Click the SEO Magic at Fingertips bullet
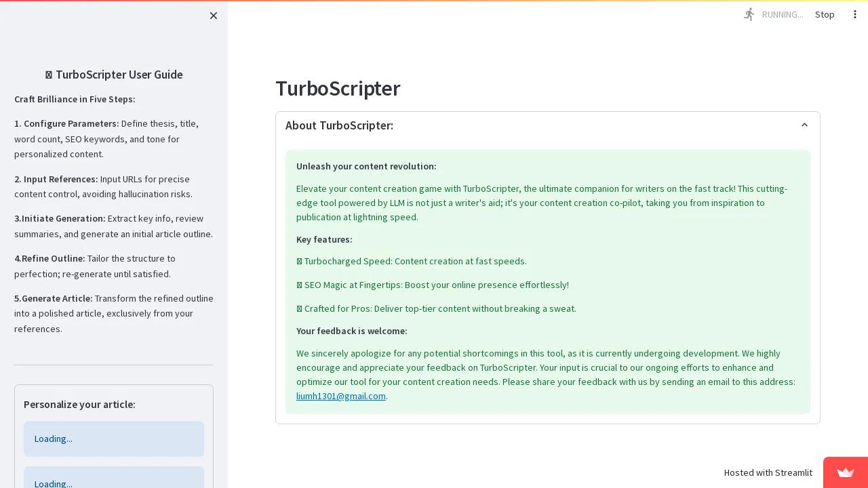The width and height of the screenshot is (868, 488). click(433, 285)
